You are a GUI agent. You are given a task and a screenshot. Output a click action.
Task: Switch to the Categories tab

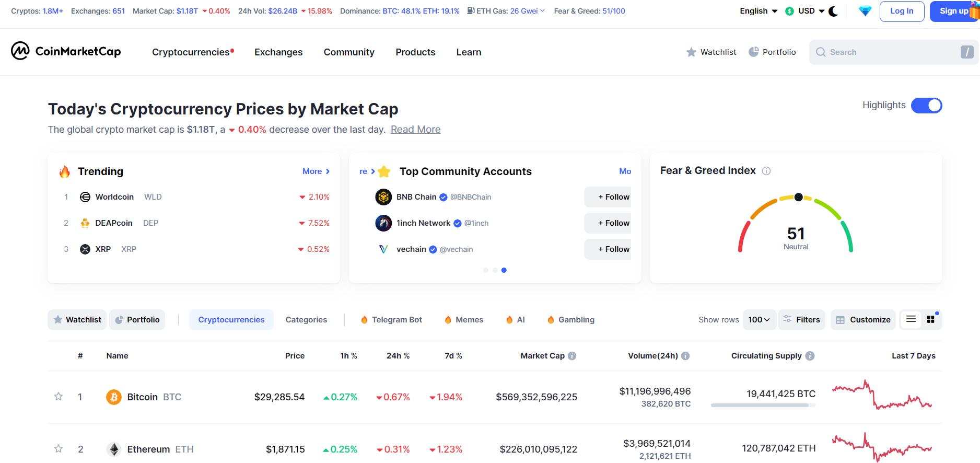pos(306,320)
